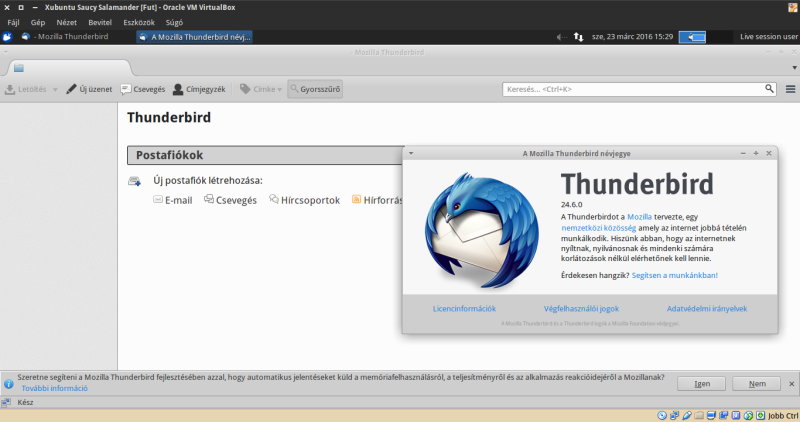800x422 pixels.
Task: Open Végfelhasználói jogok link
Action: (x=581, y=309)
